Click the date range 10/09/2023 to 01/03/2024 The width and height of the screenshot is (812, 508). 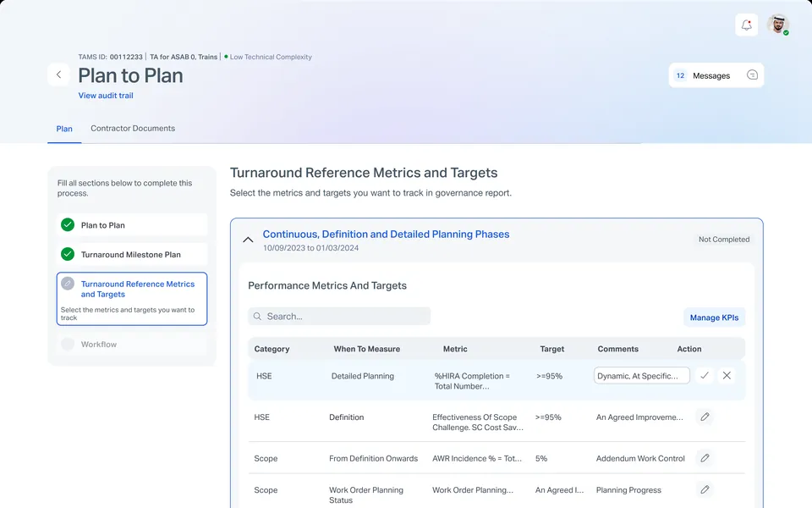pyautogui.click(x=310, y=248)
